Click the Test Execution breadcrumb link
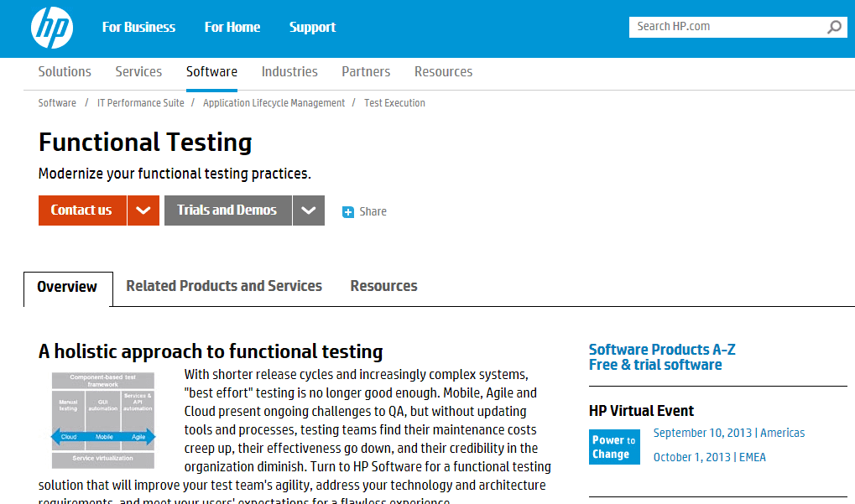The image size is (855, 504). coord(394,102)
